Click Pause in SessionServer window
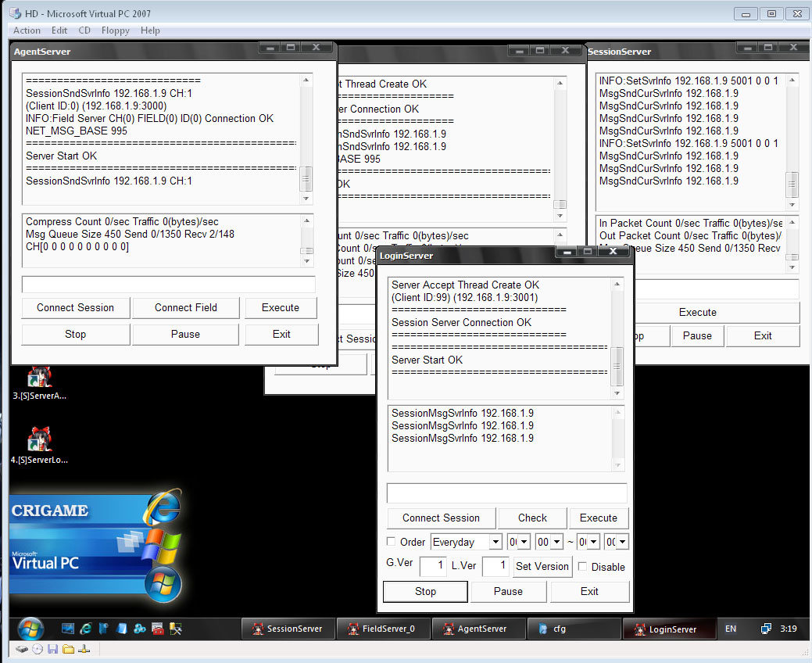This screenshot has width=812, height=663. [698, 336]
